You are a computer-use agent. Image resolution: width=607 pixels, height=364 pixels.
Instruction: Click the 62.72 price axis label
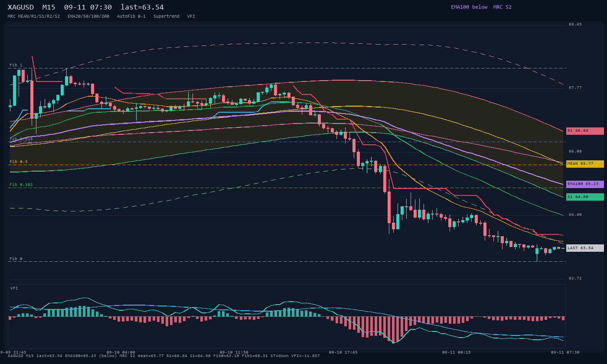(x=575, y=278)
